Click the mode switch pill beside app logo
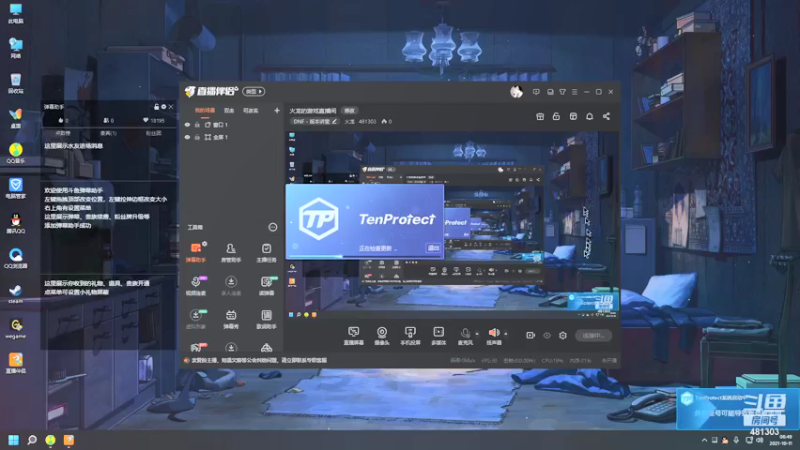Viewport: 800px width, 450px height. [254, 91]
